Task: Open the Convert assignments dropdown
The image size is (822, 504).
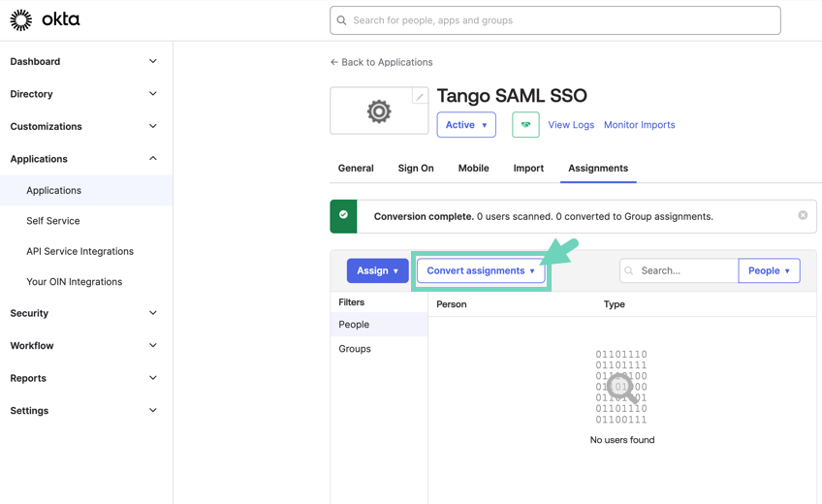Action: pos(481,270)
